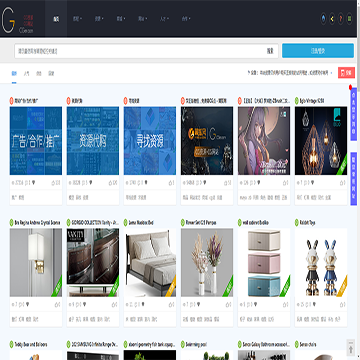The height and width of the screenshot is (360, 360).
Task: Open the 资源代购 thumbnail
Action: pos(93,141)
